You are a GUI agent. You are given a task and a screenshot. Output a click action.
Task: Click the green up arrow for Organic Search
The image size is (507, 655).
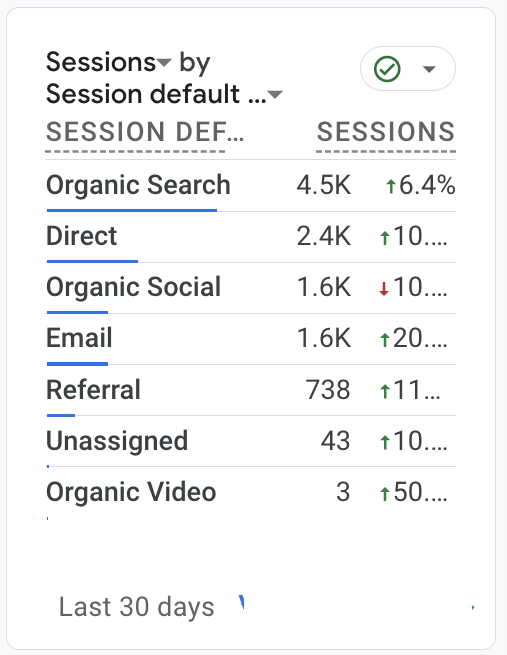[x=390, y=186]
